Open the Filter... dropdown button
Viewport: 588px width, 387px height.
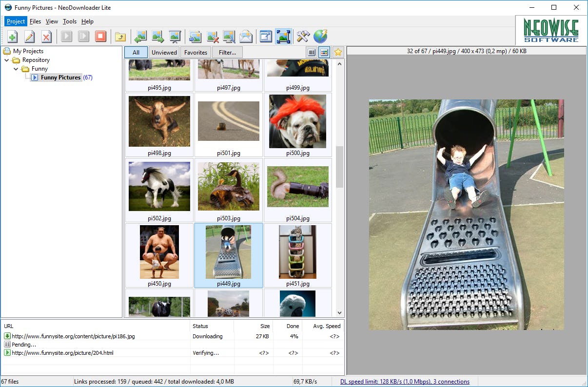coord(227,53)
